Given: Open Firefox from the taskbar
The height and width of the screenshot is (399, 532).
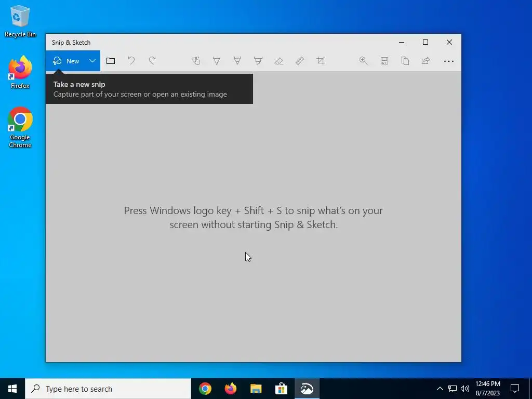Looking at the screenshot, I should 231,389.
